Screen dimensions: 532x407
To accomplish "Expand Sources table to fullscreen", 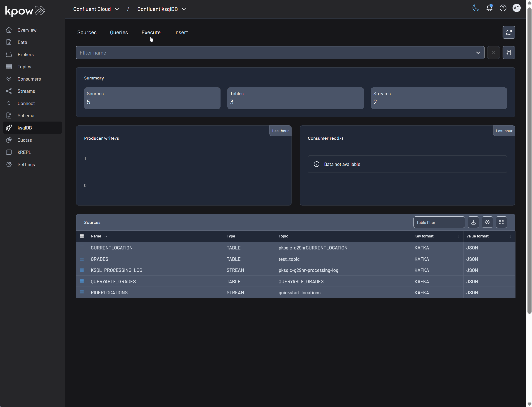I will tap(501, 222).
